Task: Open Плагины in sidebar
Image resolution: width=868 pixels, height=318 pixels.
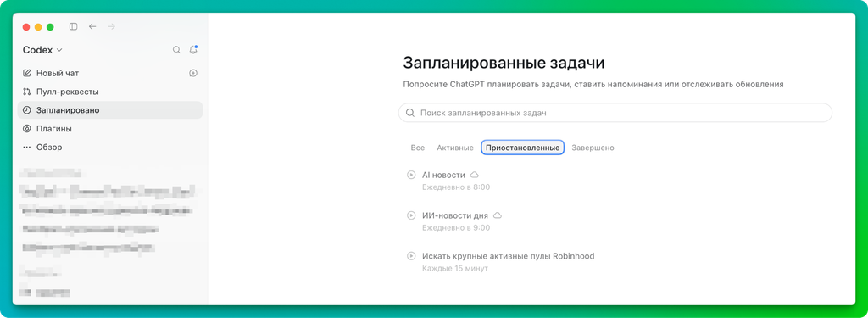Action: point(110,129)
